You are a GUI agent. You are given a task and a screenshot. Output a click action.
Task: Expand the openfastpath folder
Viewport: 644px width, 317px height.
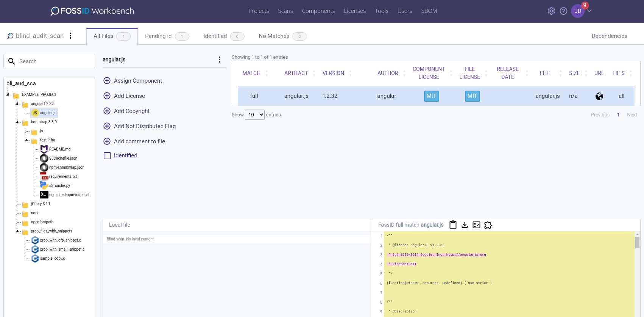pyautogui.click(x=17, y=222)
